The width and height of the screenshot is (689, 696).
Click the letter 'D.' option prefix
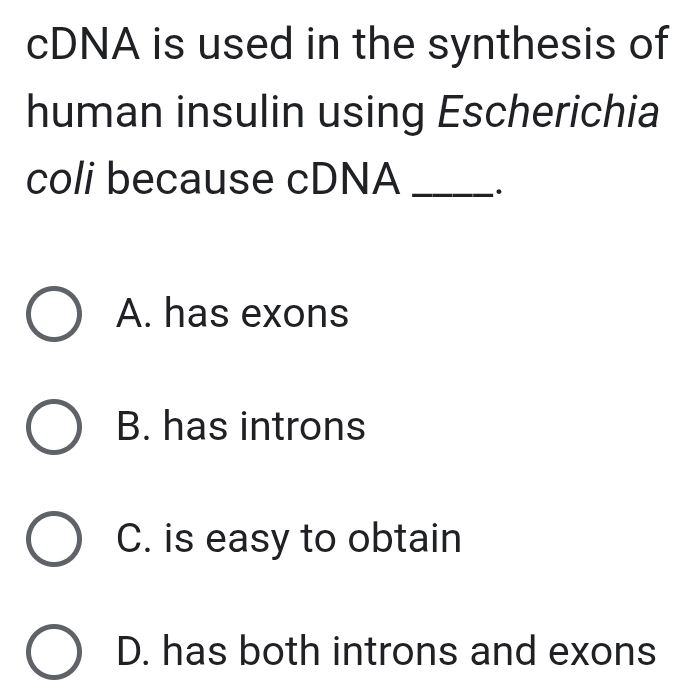pos(133,651)
